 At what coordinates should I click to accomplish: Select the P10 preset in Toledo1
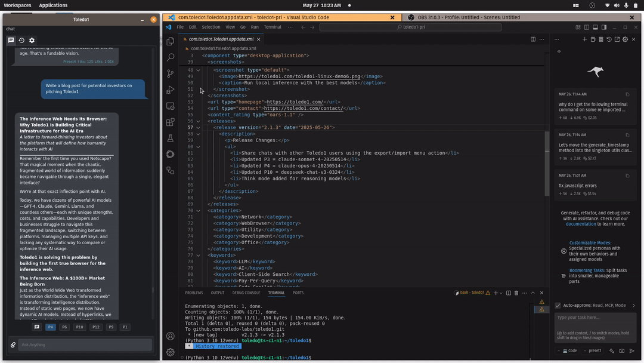pos(79,327)
